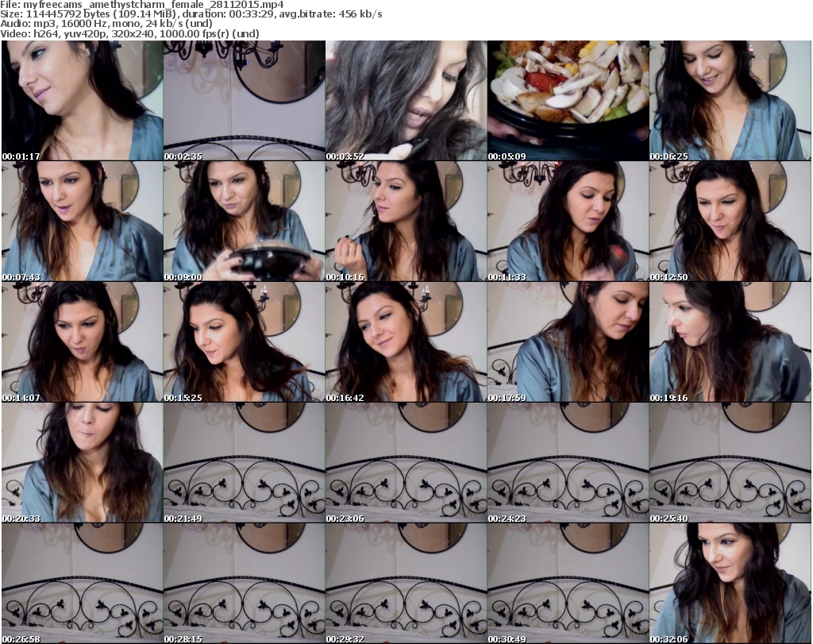The width and height of the screenshot is (813, 644).
Task: Select the thumbnail timestamped 00:16:42
Action: (406, 342)
